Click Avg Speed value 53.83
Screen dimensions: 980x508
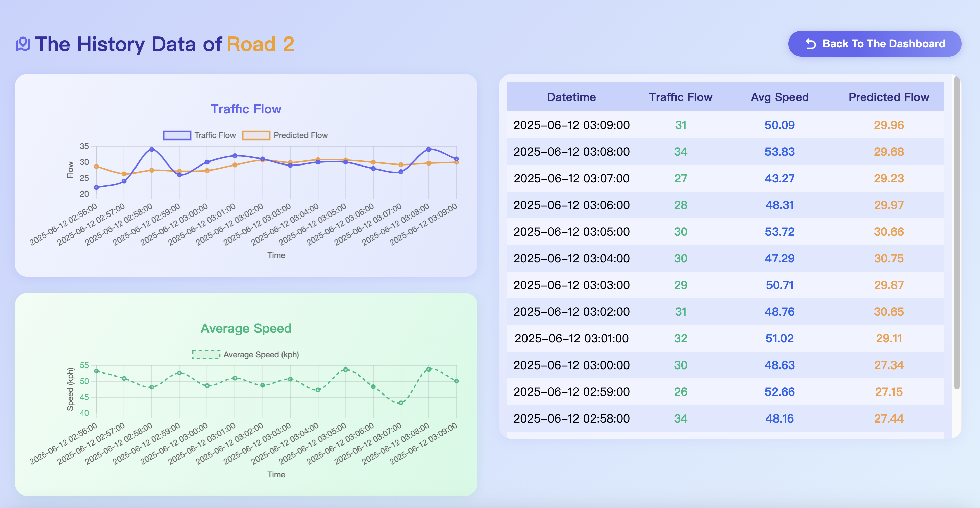780,152
